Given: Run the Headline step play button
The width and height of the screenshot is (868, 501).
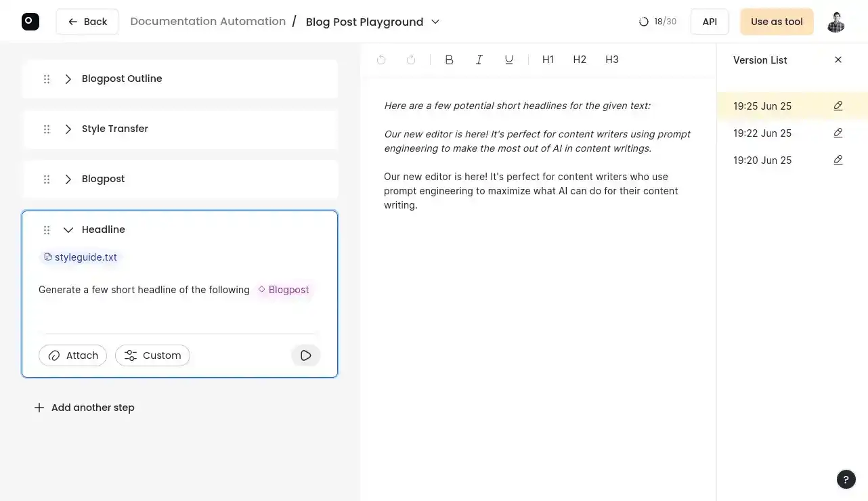Looking at the screenshot, I should (306, 355).
